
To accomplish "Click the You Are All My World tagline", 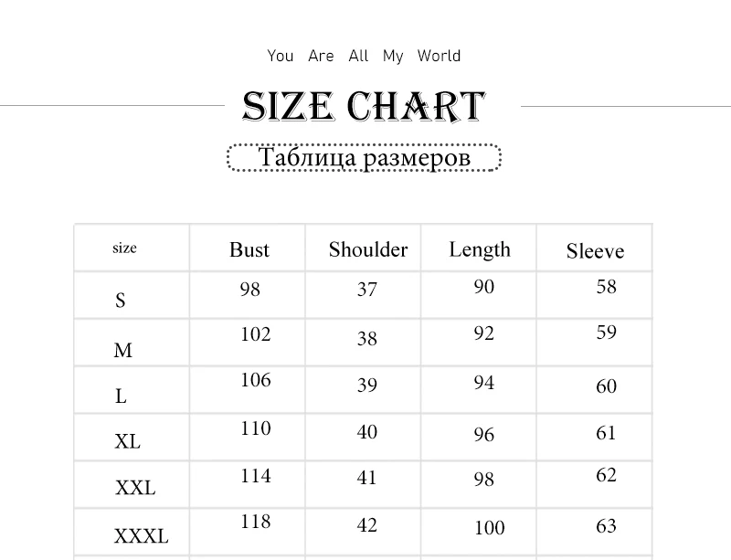I will coord(364,56).
